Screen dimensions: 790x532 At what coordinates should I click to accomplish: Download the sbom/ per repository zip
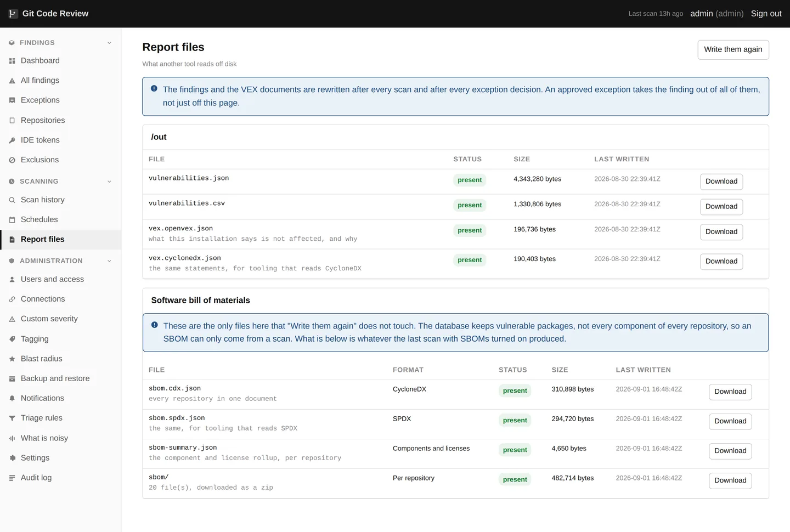(x=730, y=480)
